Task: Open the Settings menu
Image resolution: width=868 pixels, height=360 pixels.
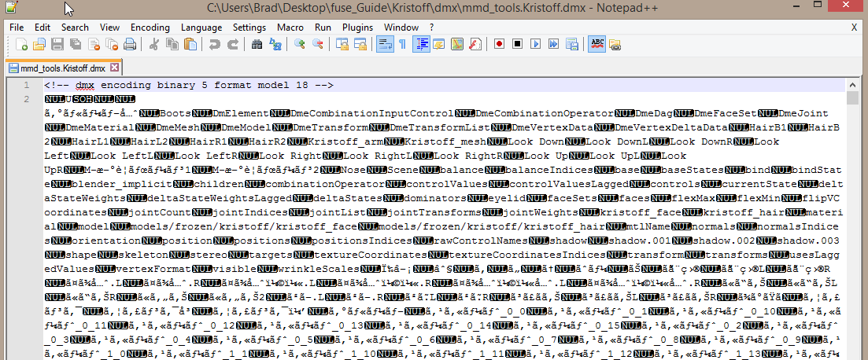Action: point(249,27)
